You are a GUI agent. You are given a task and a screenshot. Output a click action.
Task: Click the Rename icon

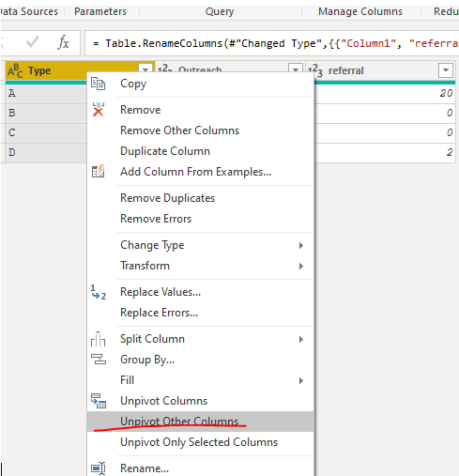pos(99,468)
